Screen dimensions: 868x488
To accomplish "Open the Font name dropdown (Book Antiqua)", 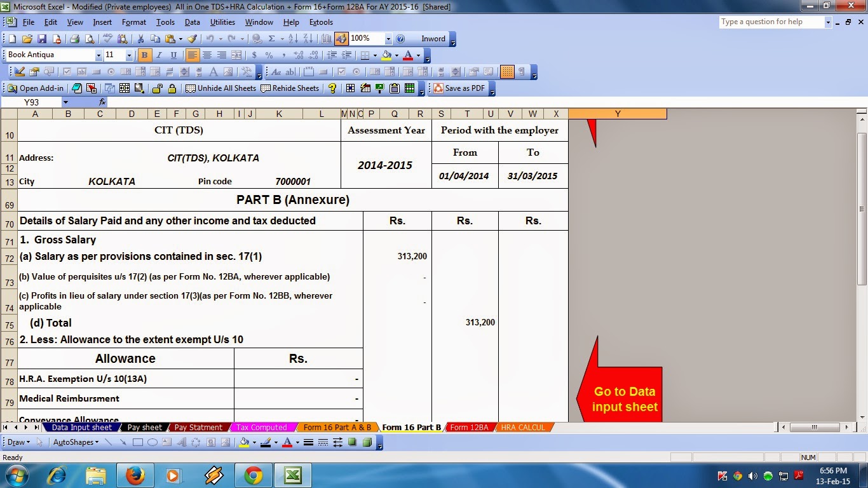I will pos(98,55).
